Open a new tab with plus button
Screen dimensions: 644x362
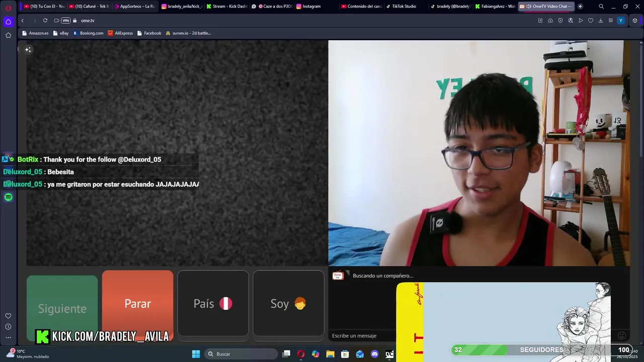(x=580, y=7)
